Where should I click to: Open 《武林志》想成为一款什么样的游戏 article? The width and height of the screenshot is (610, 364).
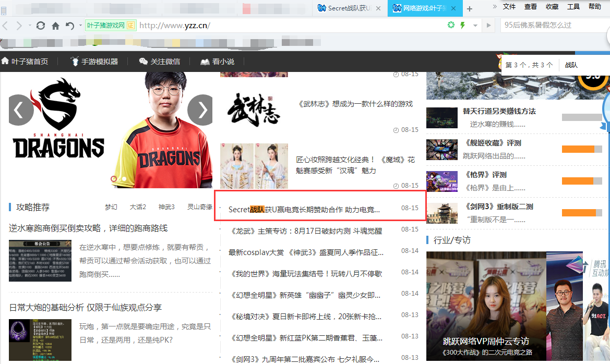coord(355,104)
